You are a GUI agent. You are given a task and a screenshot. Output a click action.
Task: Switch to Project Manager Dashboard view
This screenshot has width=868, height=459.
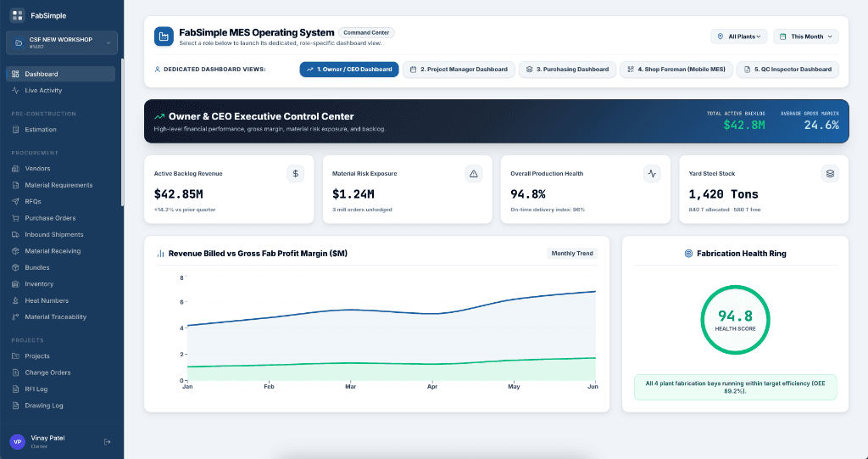pyautogui.click(x=459, y=70)
